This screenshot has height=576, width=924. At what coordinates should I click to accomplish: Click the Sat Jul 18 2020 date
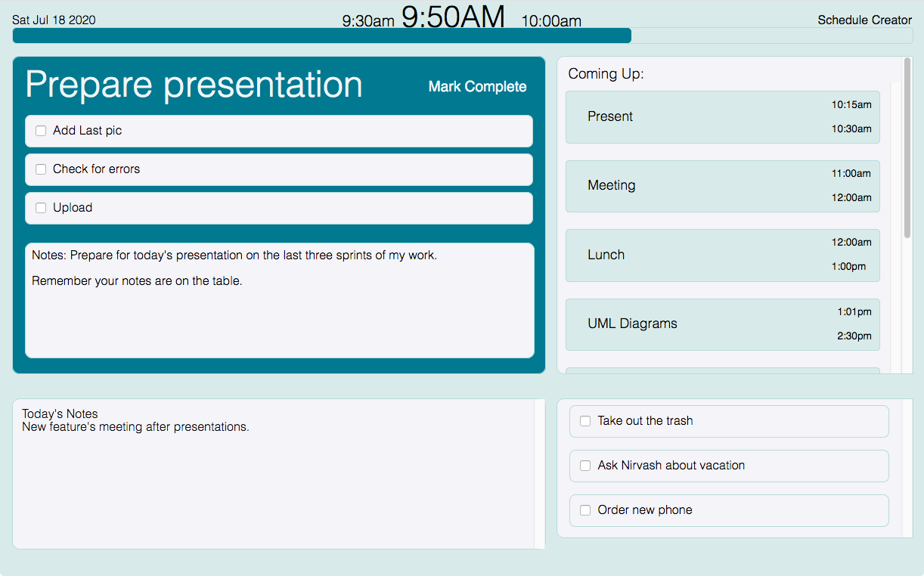coord(54,20)
